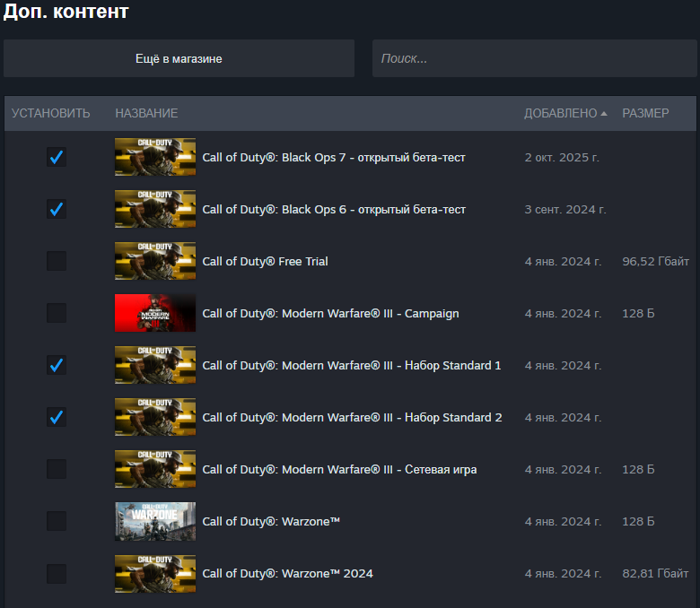Click the size 82,81 Гбайт
Viewport: 700px width, 608px height.
[x=655, y=574]
